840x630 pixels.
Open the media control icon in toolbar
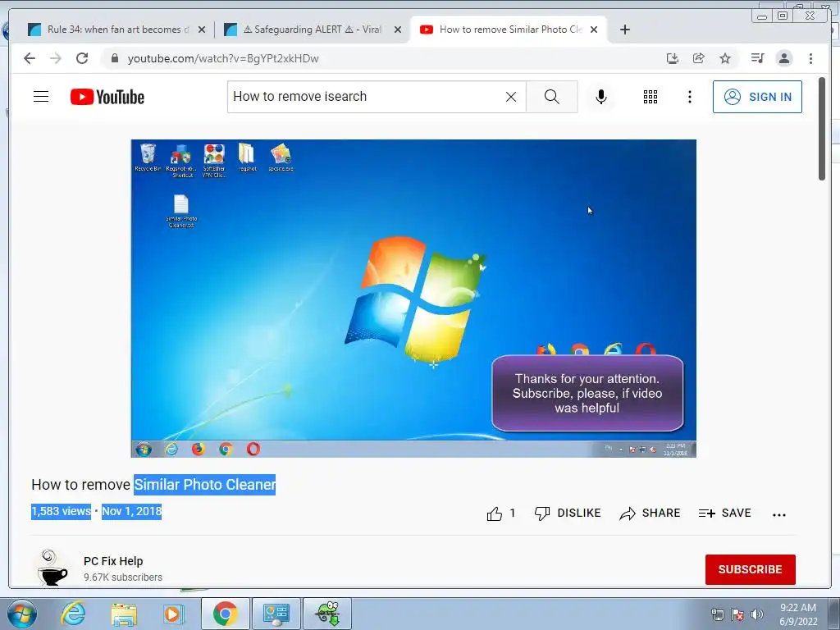(757, 58)
